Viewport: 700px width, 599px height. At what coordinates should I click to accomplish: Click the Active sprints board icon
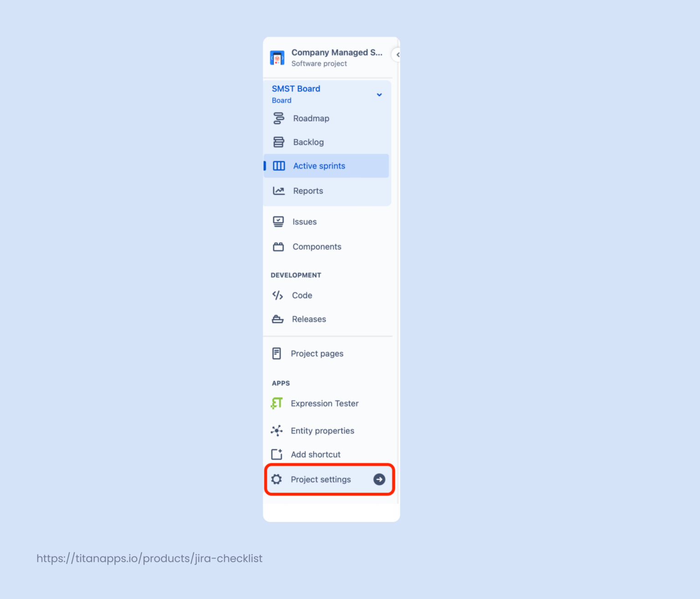point(278,165)
